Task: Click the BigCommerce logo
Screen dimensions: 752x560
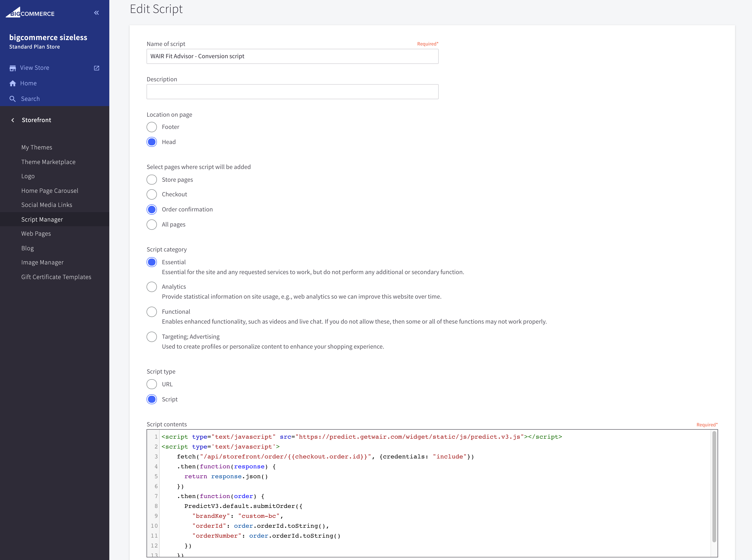Action: click(30, 12)
